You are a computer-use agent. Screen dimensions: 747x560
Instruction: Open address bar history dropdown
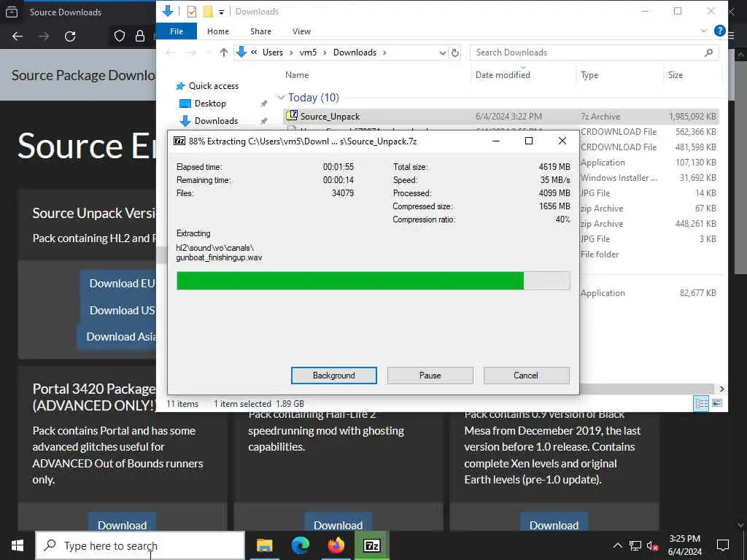[x=442, y=52]
